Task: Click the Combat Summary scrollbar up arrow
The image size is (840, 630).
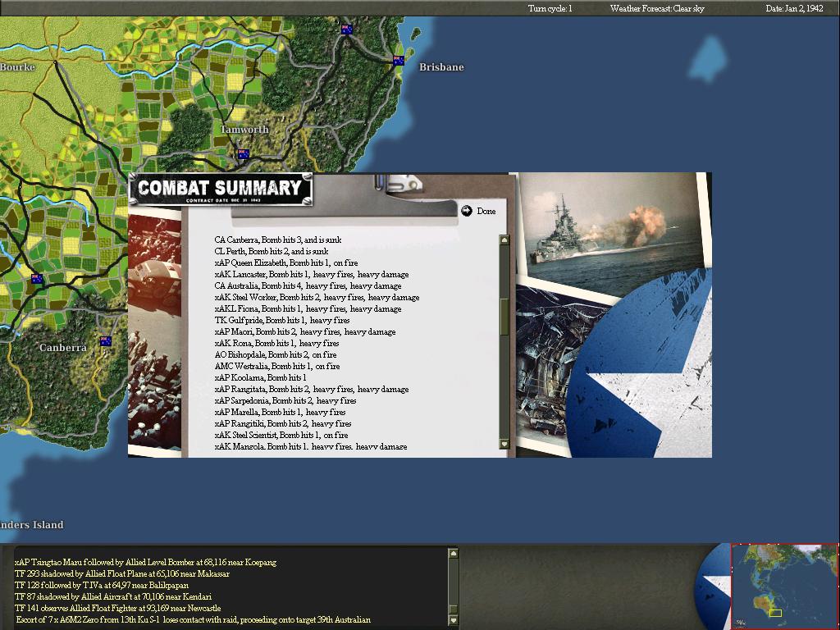Action: [504, 240]
